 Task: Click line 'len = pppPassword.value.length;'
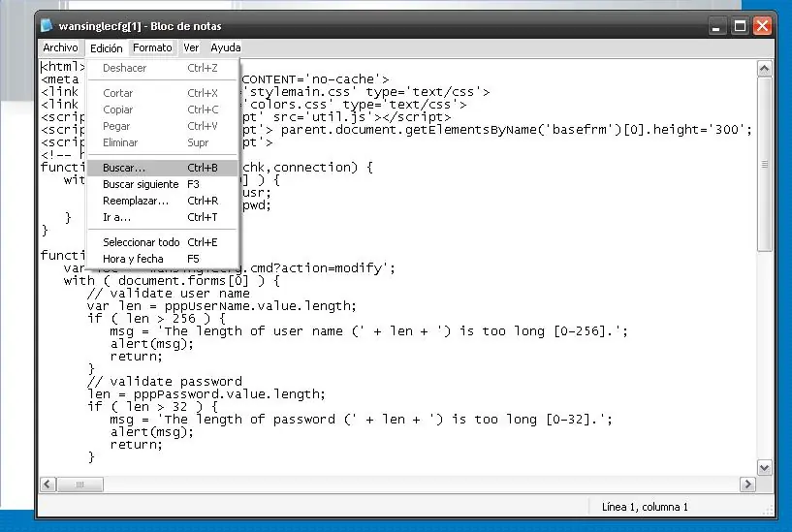pyautogui.click(x=206, y=393)
